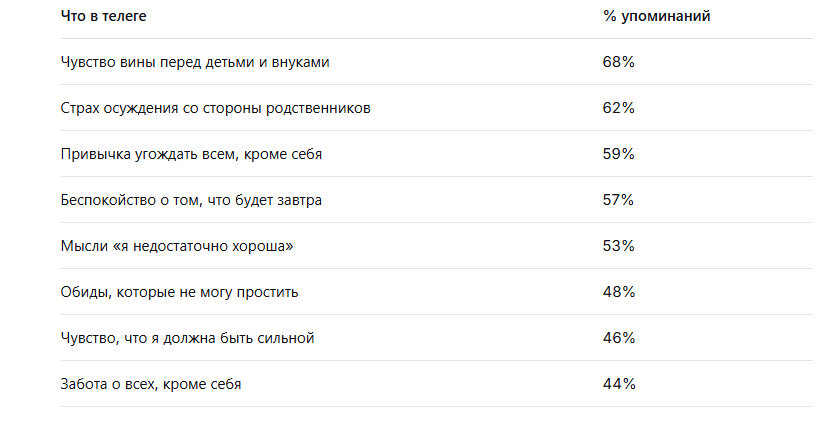This screenshot has height=422, width=835.
Task: Click the '% упоминаний' column header
Action: click(657, 16)
